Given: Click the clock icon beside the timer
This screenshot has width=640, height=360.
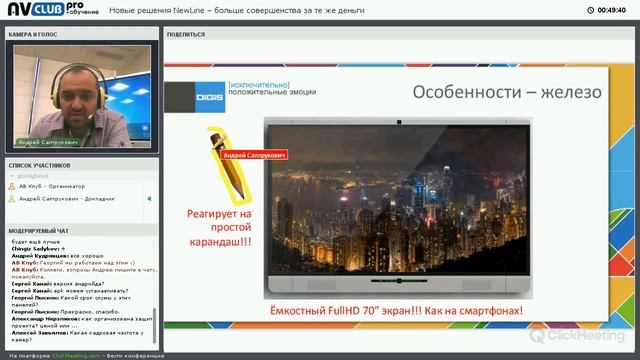Looking at the screenshot, I should point(590,10).
